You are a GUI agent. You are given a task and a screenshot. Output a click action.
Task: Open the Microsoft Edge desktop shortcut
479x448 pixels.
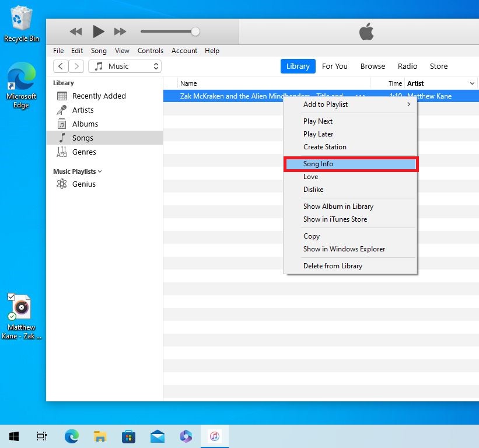pos(21,85)
